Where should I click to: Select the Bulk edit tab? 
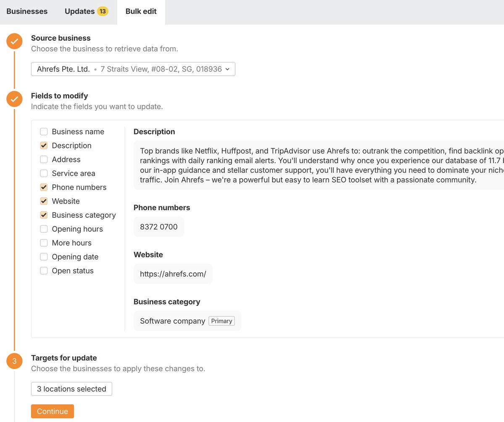coord(141,11)
